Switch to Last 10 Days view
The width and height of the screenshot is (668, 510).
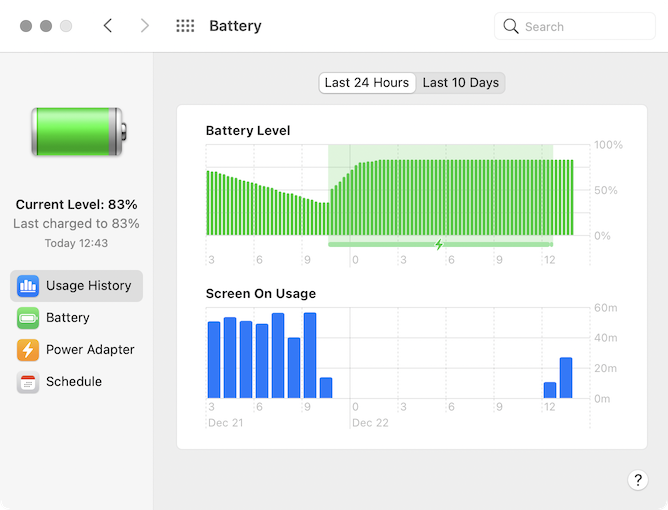[x=460, y=83]
